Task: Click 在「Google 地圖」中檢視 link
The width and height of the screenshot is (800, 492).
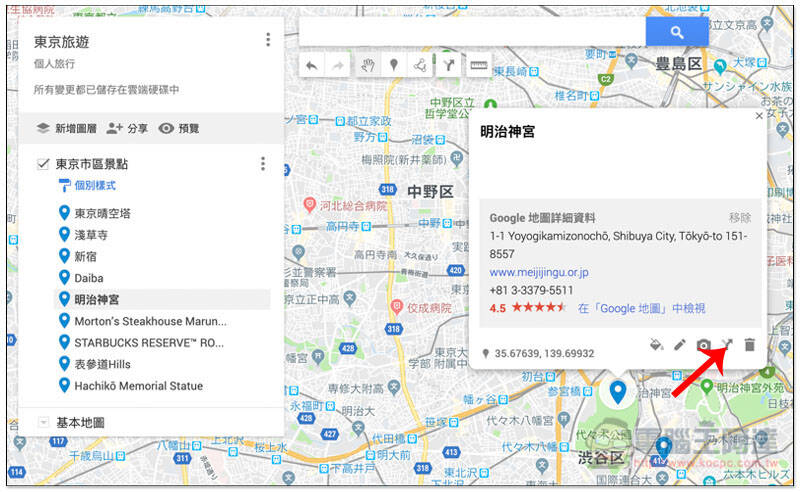Action: [641, 308]
